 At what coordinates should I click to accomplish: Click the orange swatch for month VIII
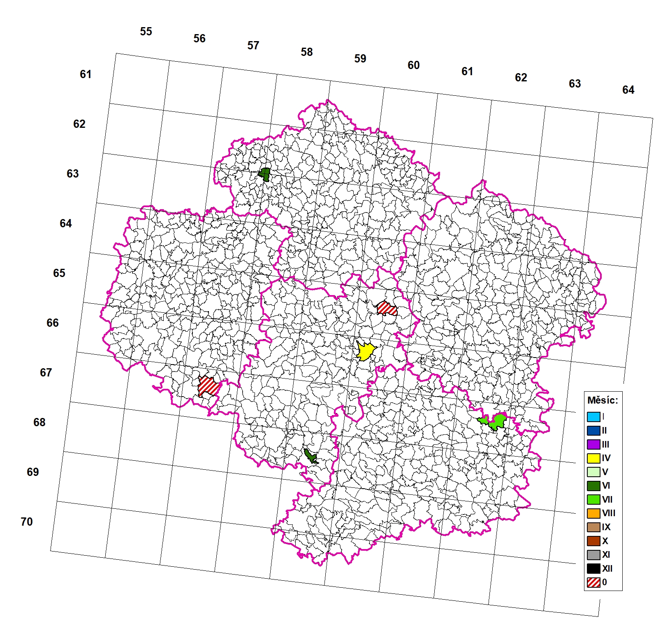click(x=593, y=513)
